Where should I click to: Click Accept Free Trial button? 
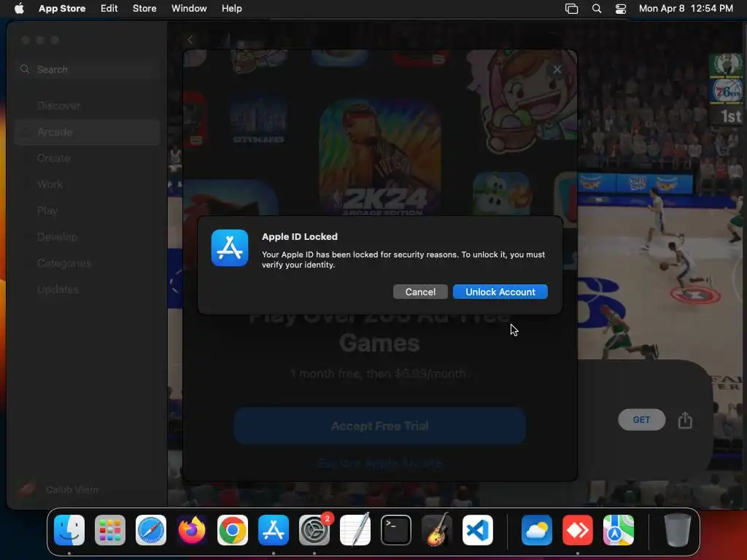(x=379, y=426)
